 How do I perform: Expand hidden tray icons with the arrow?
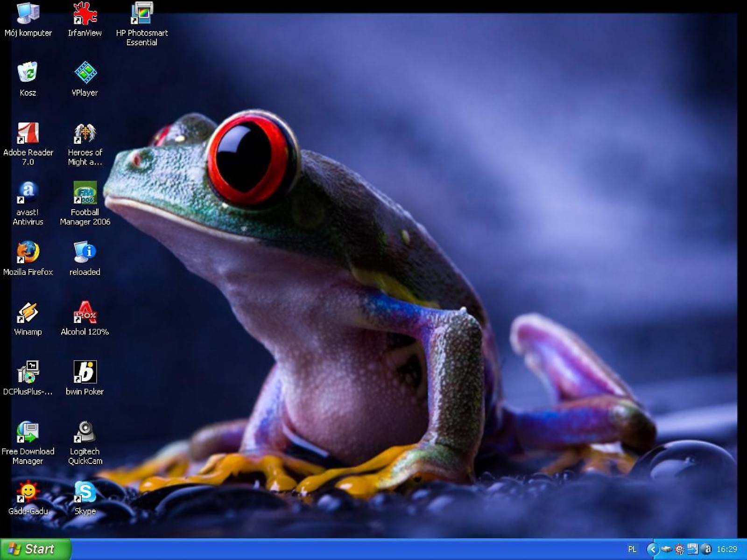652,549
